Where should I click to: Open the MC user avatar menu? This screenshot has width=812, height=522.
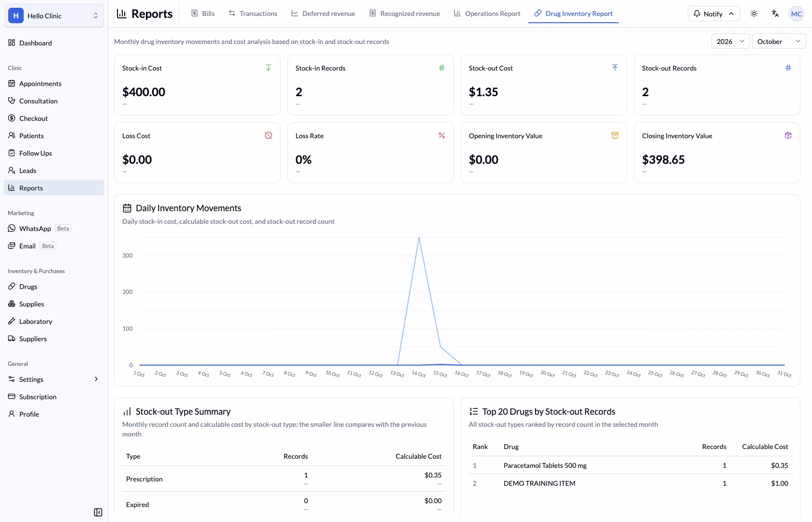coord(797,14)
